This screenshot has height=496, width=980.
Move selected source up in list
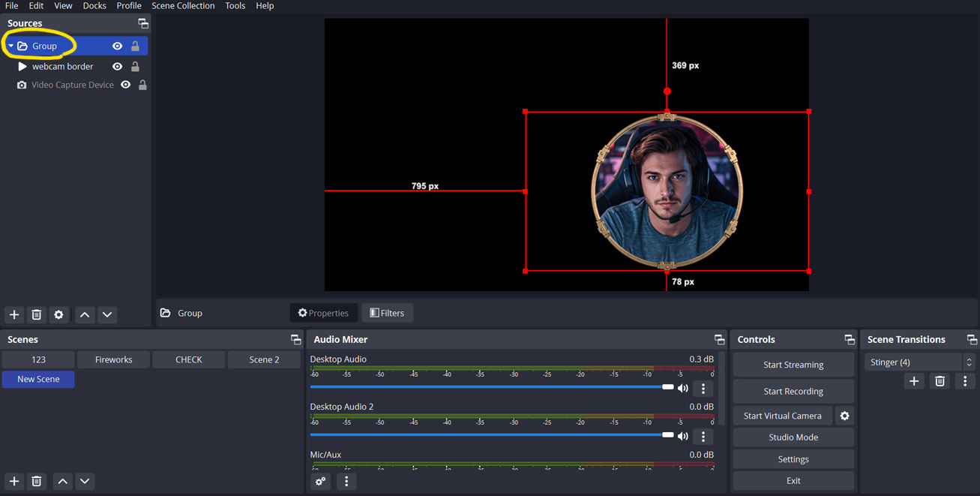85,314
